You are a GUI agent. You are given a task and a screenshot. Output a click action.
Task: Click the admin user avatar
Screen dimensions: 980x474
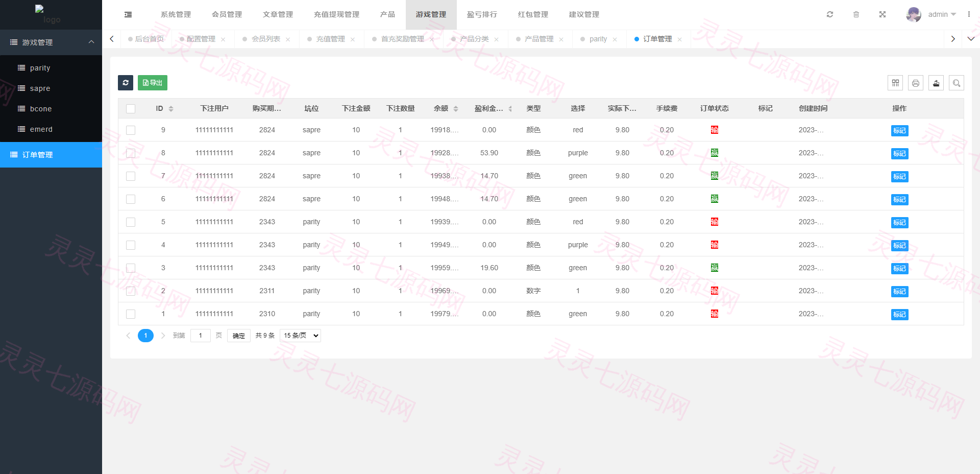coord(914,14)
